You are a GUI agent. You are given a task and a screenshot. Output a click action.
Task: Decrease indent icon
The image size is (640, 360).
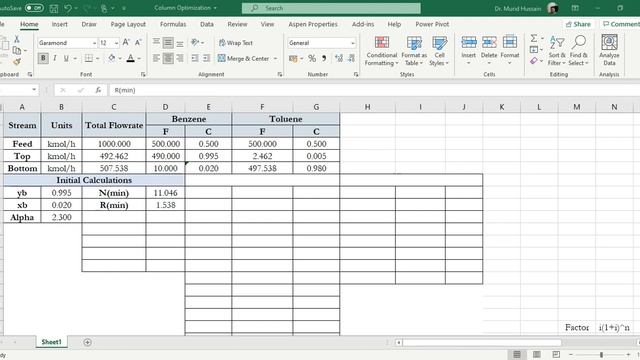tap(195, 58)
